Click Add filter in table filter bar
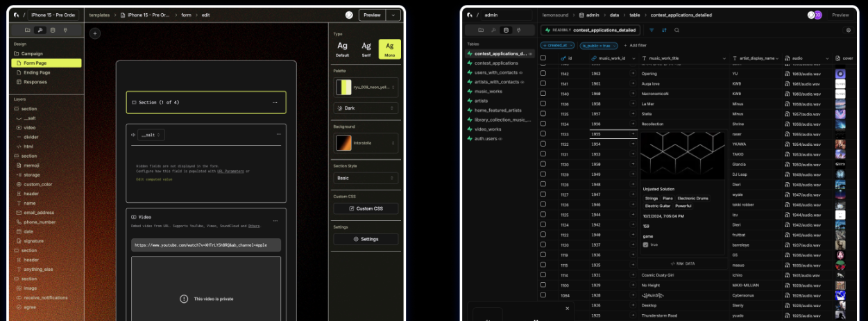 (x=634, y=45)
